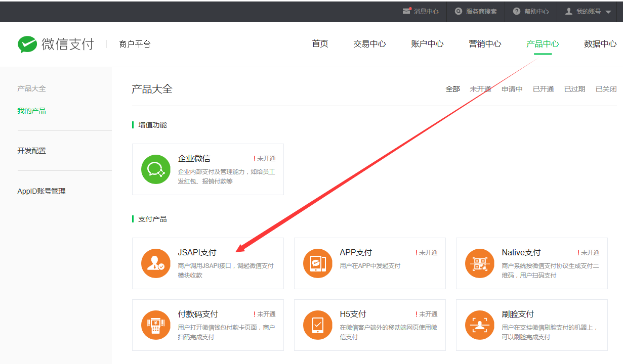Filter products by 已开通 status
Viewport: 623px width, 364px height.
coord(543,89)
